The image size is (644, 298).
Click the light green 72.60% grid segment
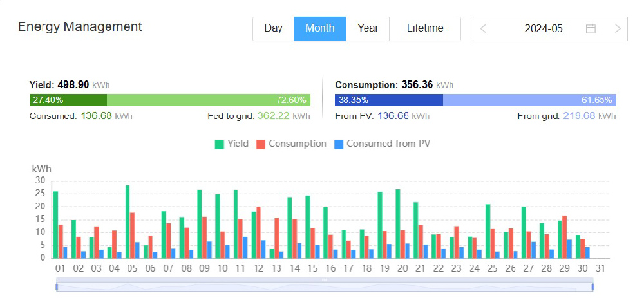(209, 100)
